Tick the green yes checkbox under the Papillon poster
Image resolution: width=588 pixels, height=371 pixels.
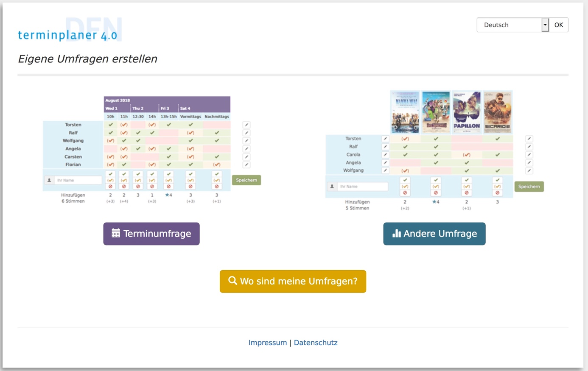467,180
